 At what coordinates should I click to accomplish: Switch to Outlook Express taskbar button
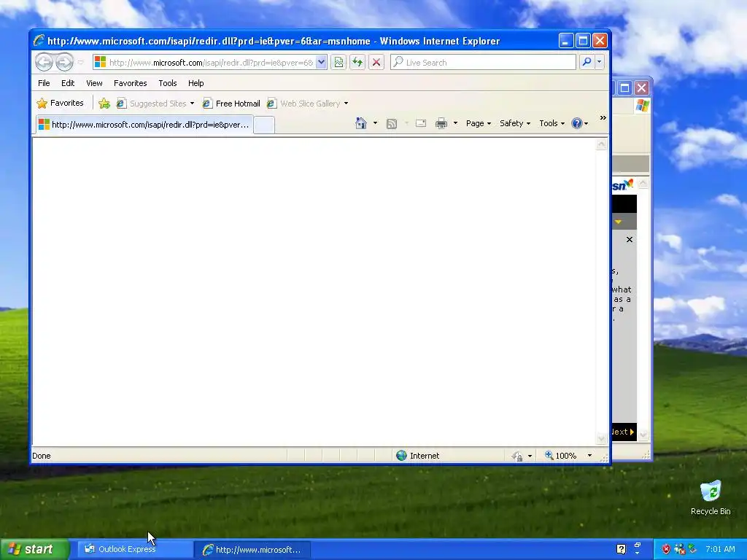(x=134, y=549)
